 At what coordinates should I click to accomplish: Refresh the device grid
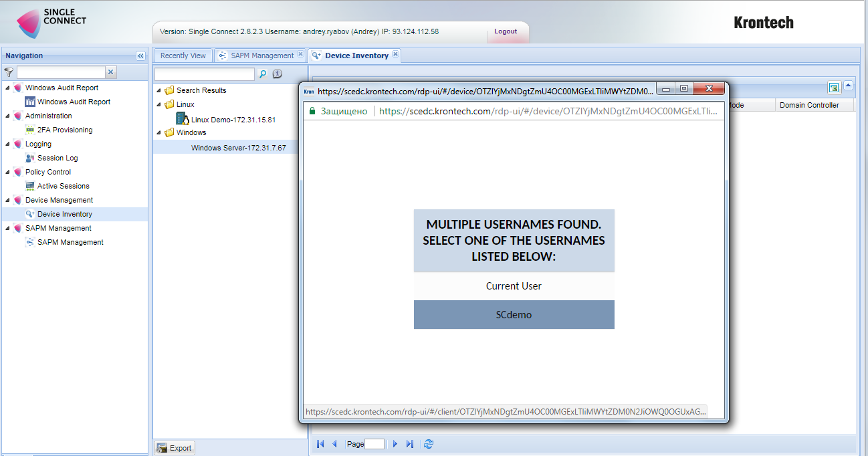pos(429,444)
